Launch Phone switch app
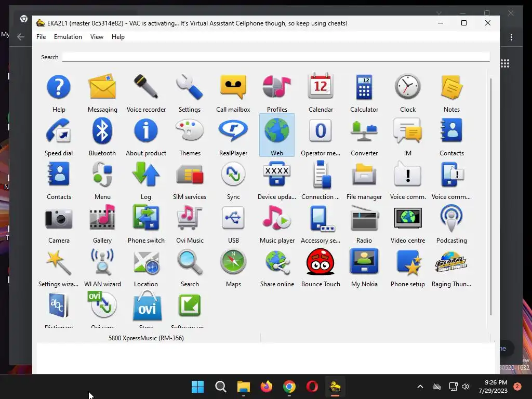Screen dimensions: 532x399 pyautogui.click(x=146, y=218)
